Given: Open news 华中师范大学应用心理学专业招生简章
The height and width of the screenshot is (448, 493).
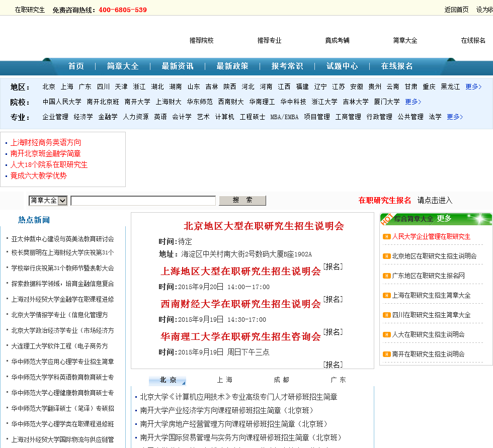Looking at the screenshot, I should click(x=62, y=362).
